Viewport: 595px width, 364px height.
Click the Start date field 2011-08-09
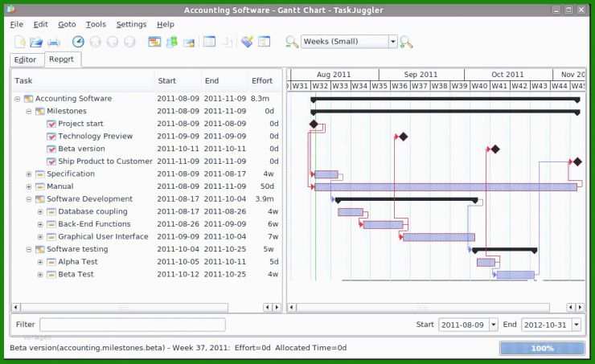(x=464, y=325)
